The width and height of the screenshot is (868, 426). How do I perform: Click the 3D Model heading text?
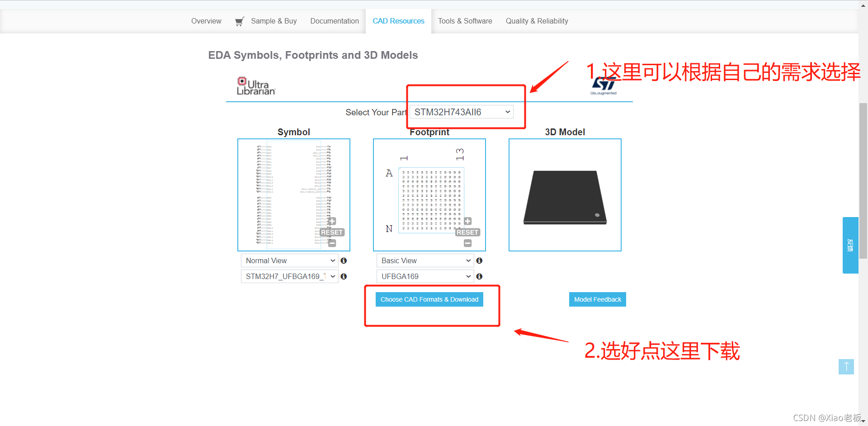pyautogui.click(x=565, y=132)
